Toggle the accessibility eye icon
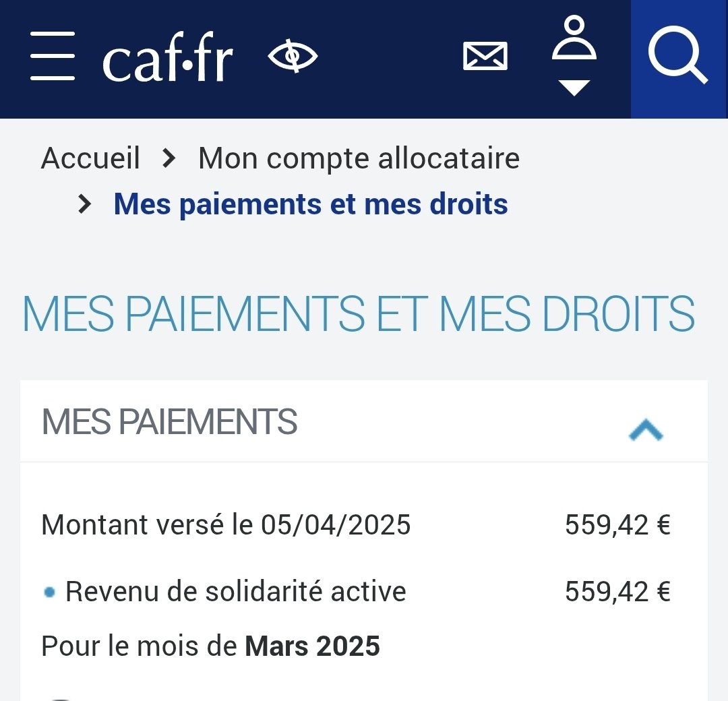Viewport: 728px width, 701px height. click(293, 56)
